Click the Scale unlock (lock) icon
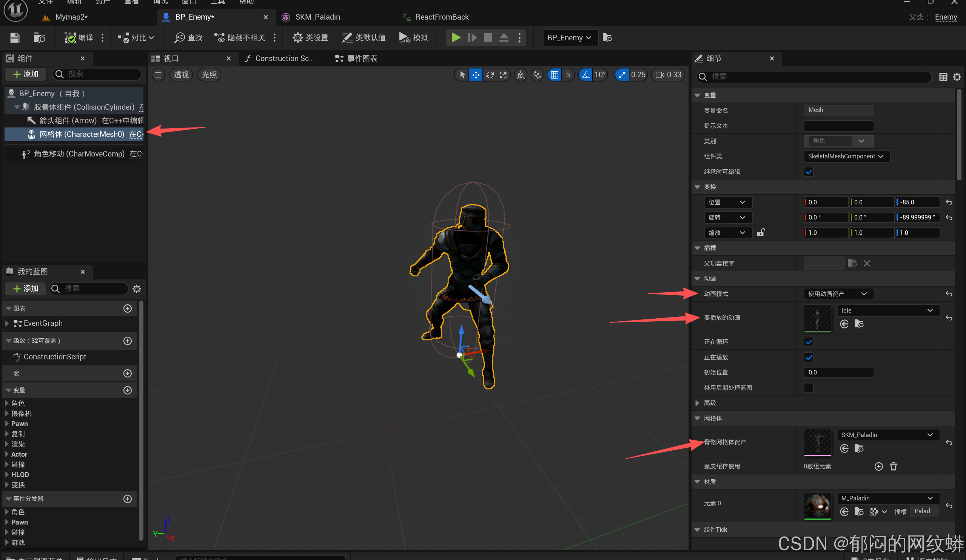The width and height of the screenshot is (966, 560). 761,233
